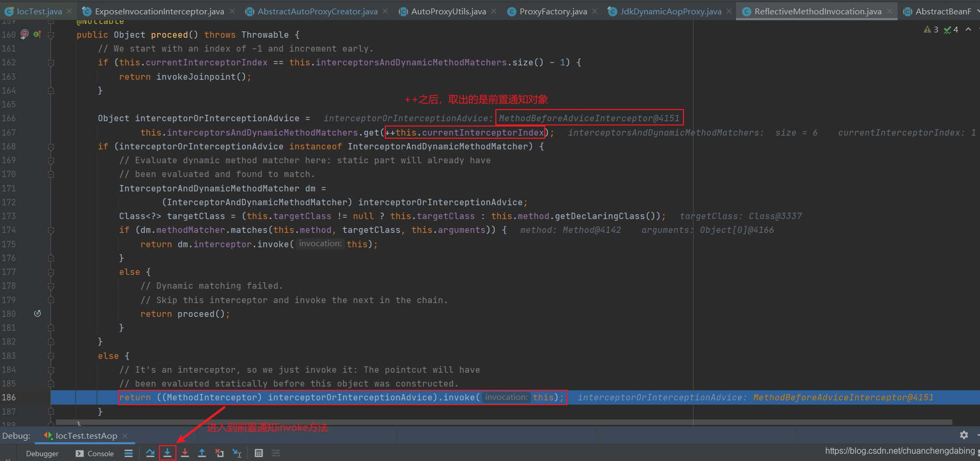Click 'return proceed();' on line 180
980x461 pixels.
185,314
